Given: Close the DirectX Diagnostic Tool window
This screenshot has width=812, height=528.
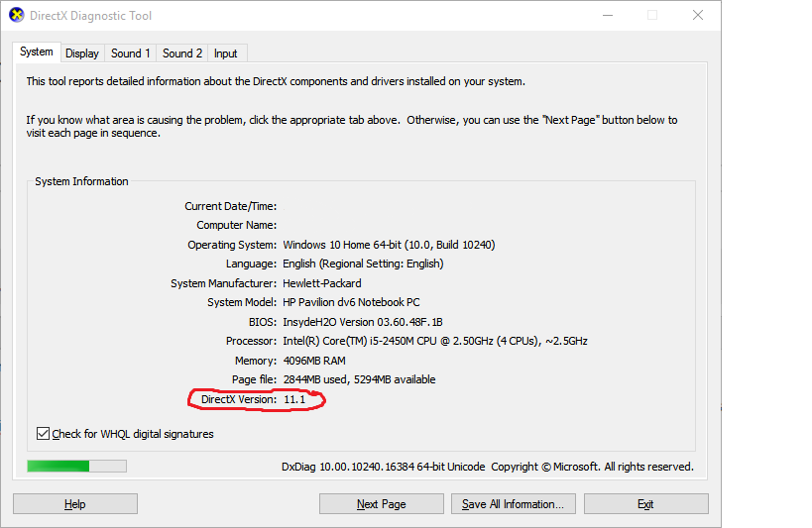Looking at the screenshot, I should point(698,16).
